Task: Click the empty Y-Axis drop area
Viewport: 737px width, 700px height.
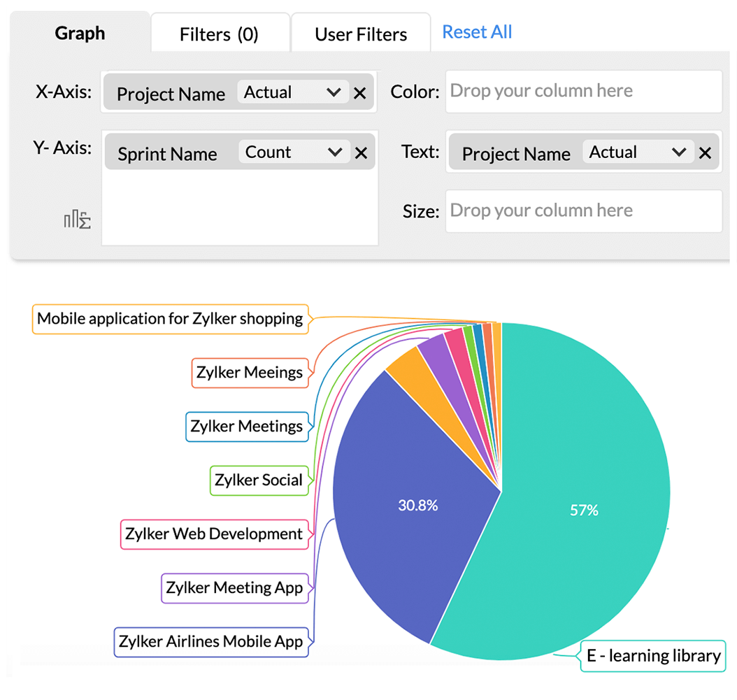Action: click(x=240, y=207)
